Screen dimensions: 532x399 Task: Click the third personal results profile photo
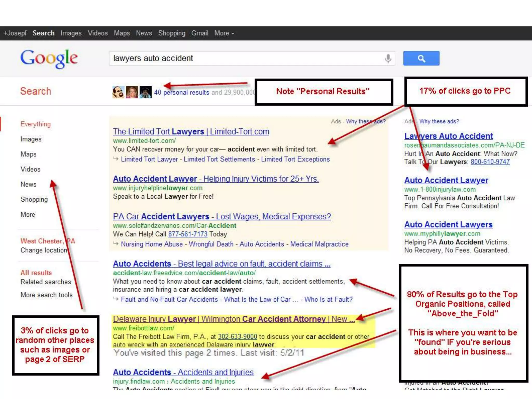click(x=145, y=92)
